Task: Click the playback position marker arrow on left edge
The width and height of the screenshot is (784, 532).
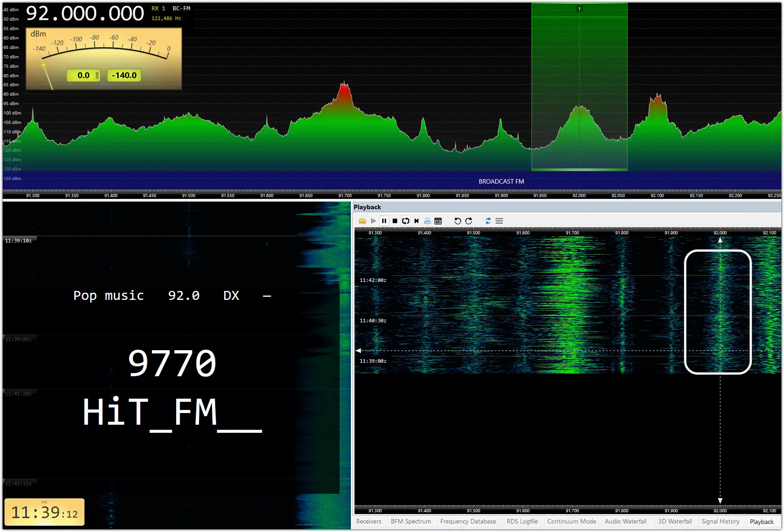Action: click(359, 351)
